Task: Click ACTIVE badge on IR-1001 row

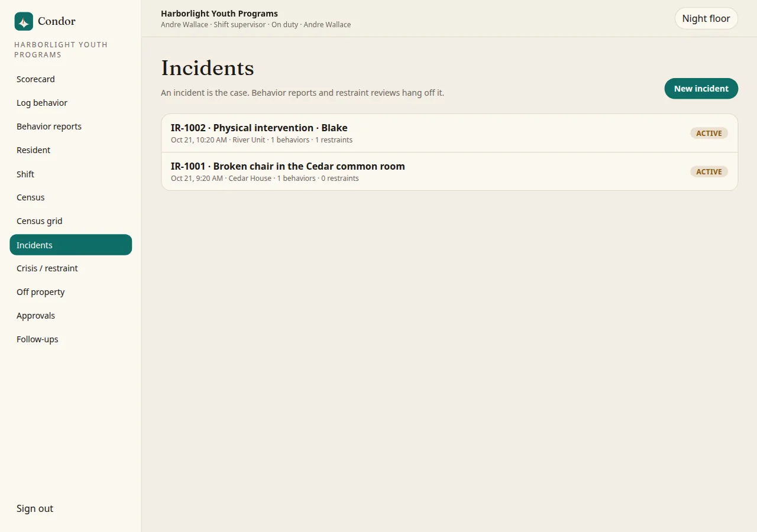Action: click(709, 171)
